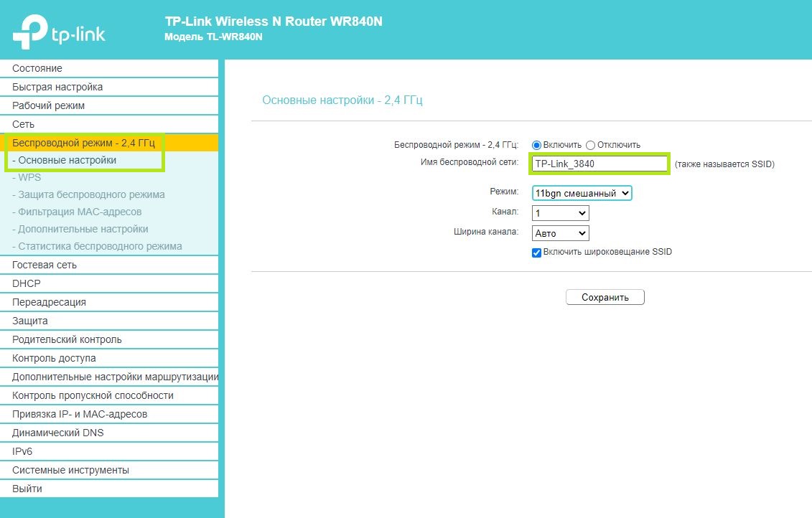Open the Гостевая сеть section
This screenshot has width=812, height=518.
pyautogui.click(x=45, y=265)
